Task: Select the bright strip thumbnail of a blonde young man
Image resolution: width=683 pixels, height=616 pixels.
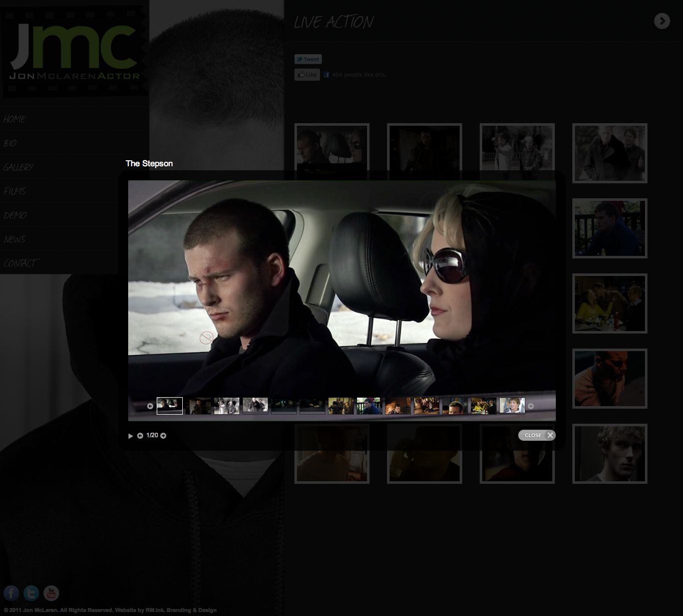Action: (x=512, y=406)
